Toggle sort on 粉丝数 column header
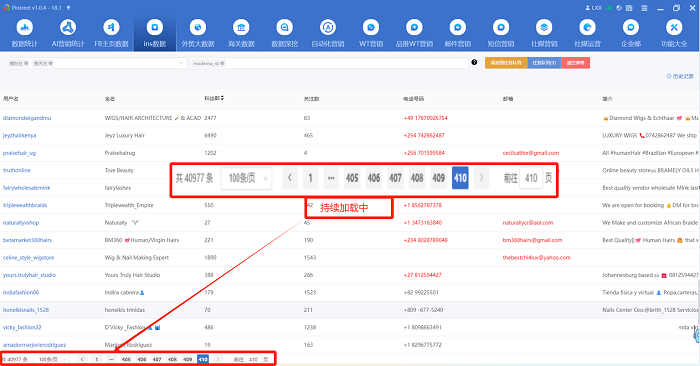The image size is (700, 366). (214, 98)
